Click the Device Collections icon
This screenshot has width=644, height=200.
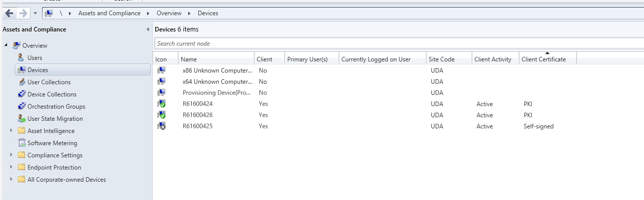[x=21, y=94]
